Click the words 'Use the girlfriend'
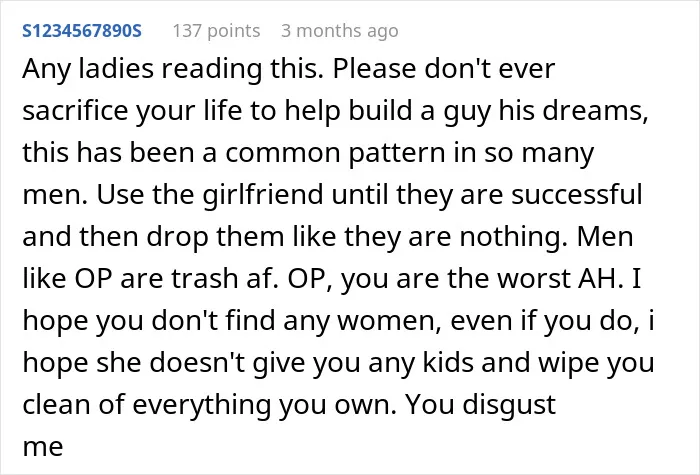This screenshot has width=700, height=475. [x=210, y=195]
